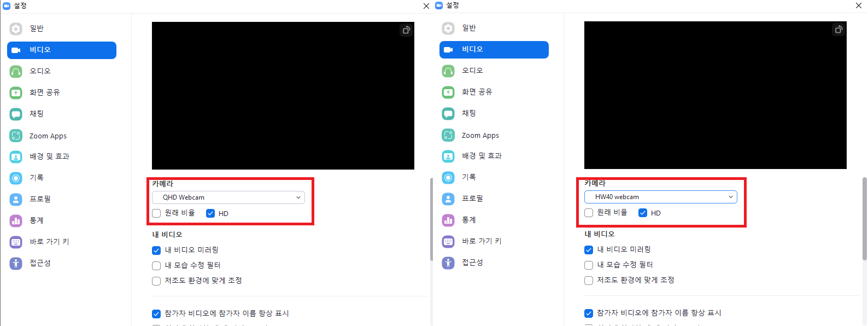Click the 배경 및 효과 icon in the left window

16,156
